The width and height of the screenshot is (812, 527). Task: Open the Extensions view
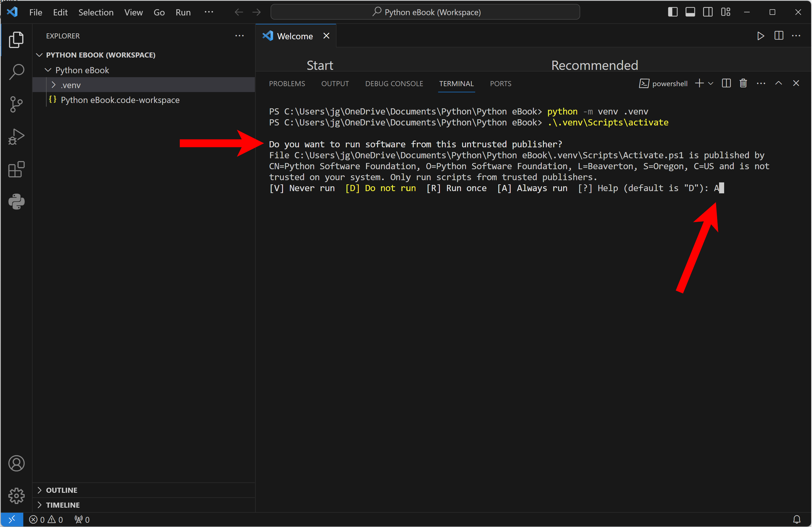16,169
